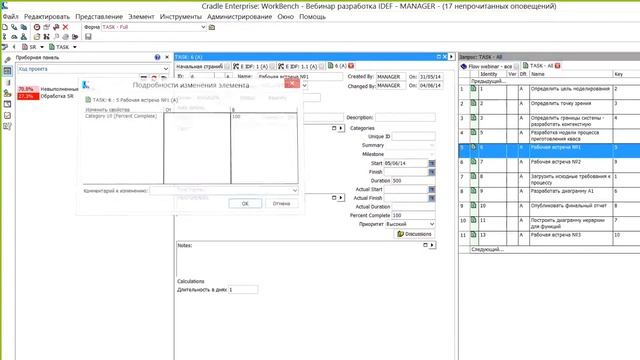This screenshot has height=360, width=640.
Task: Click the red 27.3% Обработка SR bar
Action: coord(28,96)
